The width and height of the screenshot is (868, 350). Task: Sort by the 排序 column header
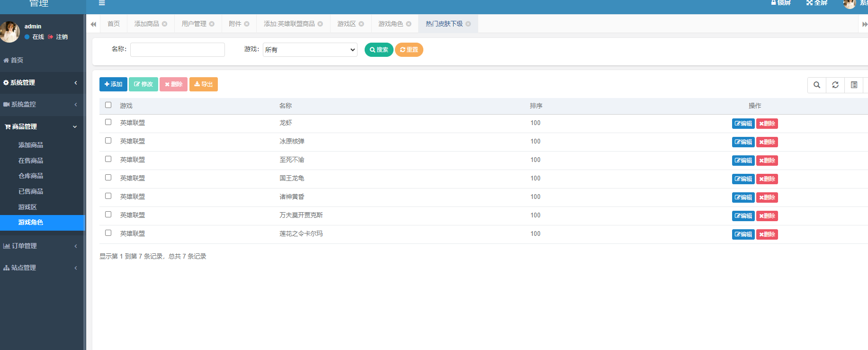point(536,106)
